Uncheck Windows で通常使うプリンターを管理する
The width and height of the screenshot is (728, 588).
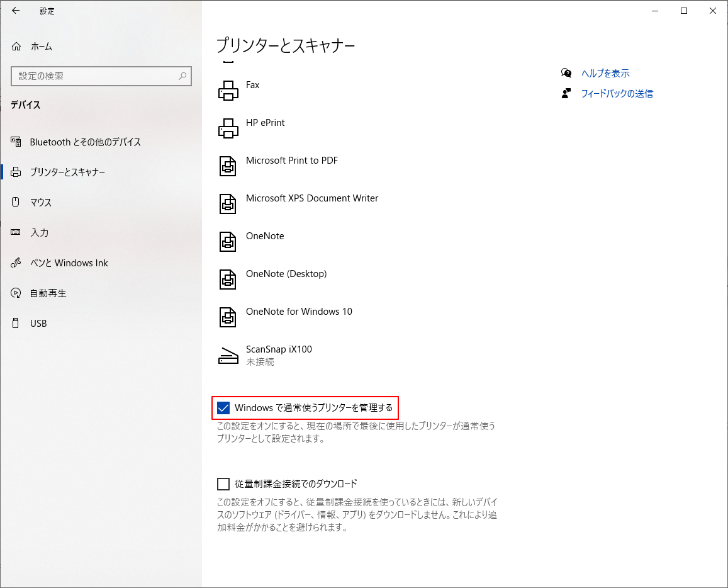click(223, 408)
